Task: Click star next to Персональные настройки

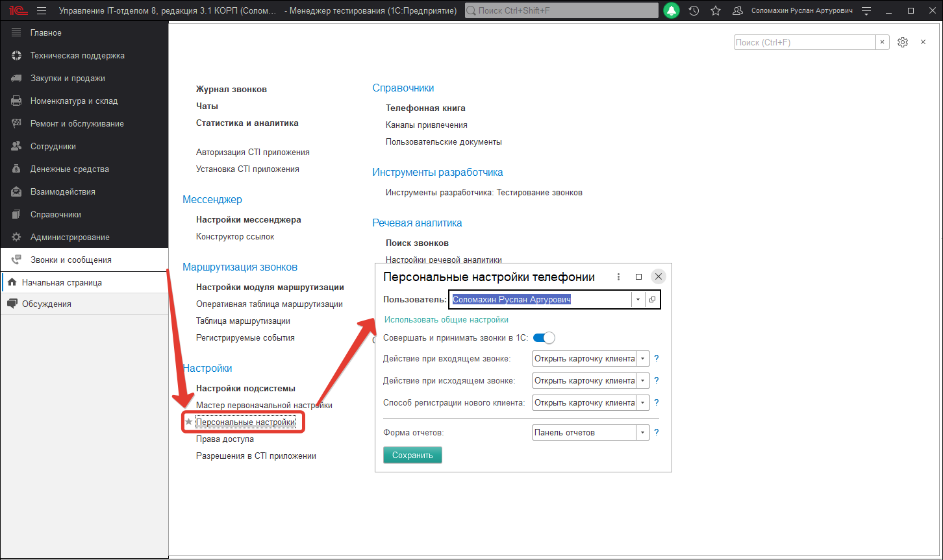Action: 188,422
